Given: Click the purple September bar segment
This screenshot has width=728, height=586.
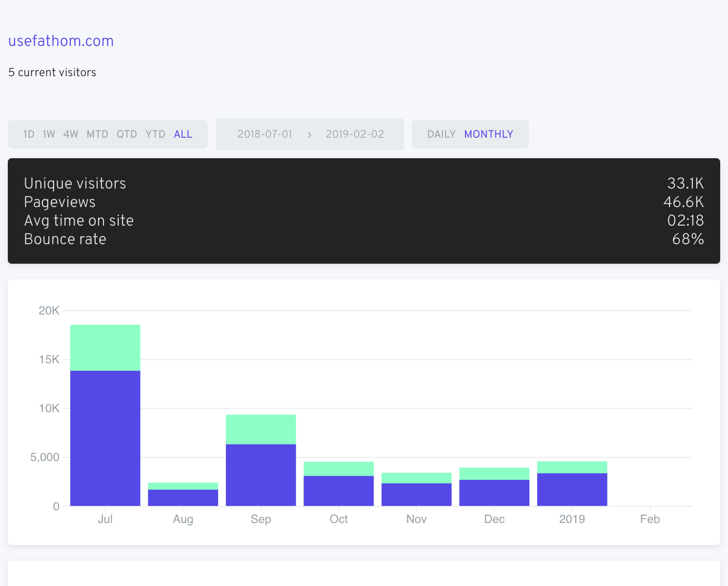Looking at the screenshot, I should pyautogui.click(x=261, y=475).
